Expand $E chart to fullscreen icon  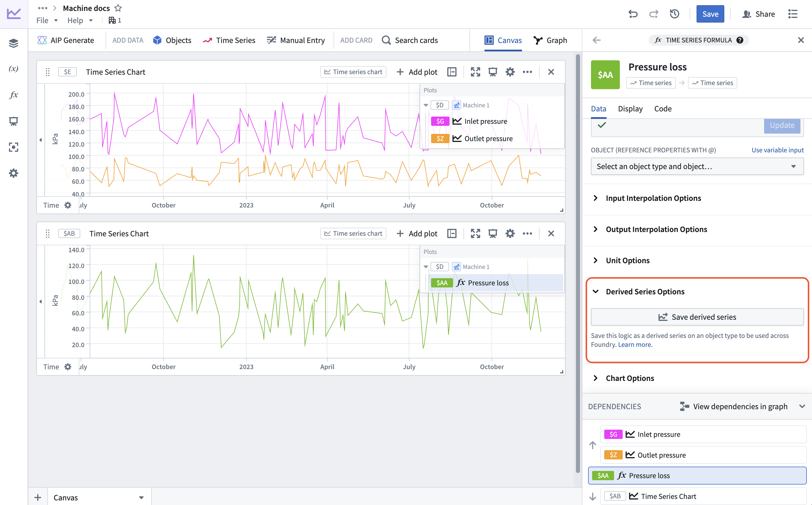click(x=476, y=72)
